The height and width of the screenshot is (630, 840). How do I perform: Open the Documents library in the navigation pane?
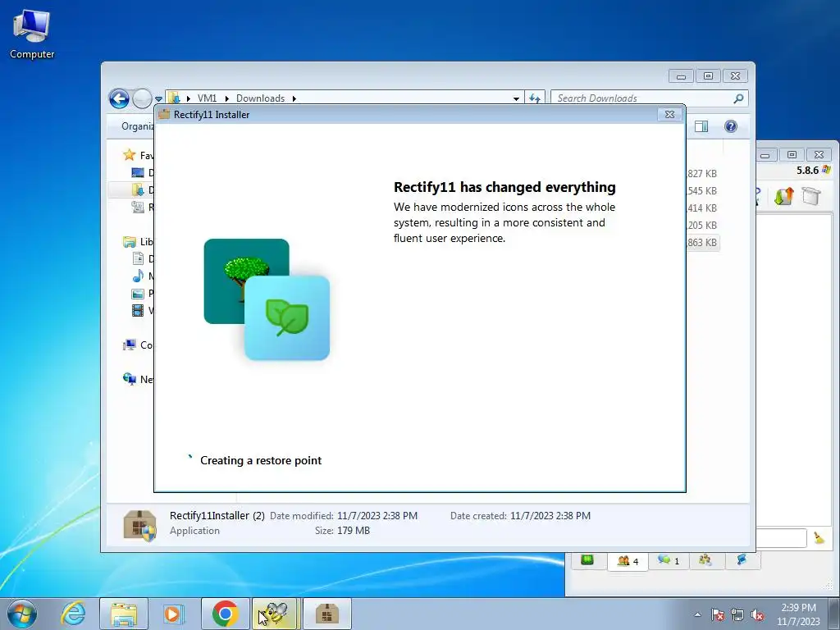(142, 258)
